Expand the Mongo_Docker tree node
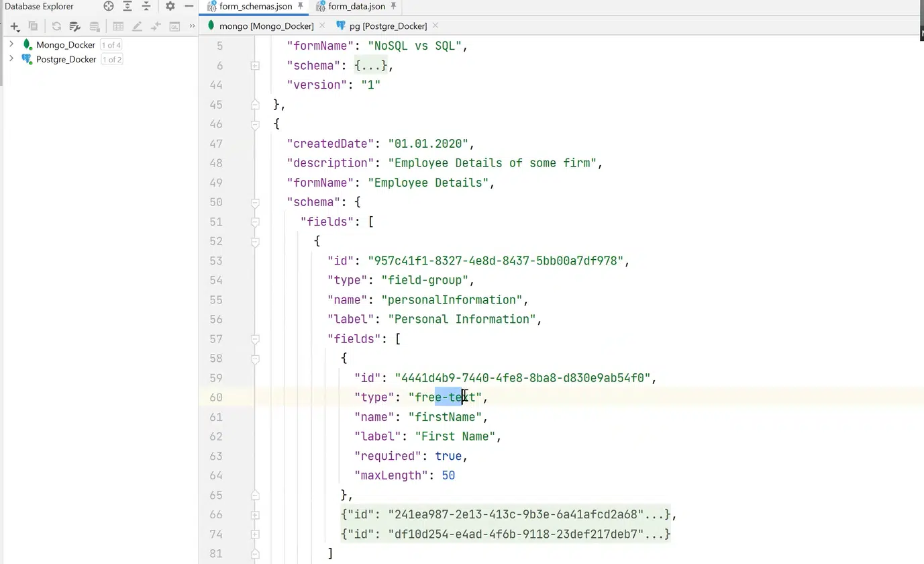Screen dimensions: 924x564 (x=11, y=44)
